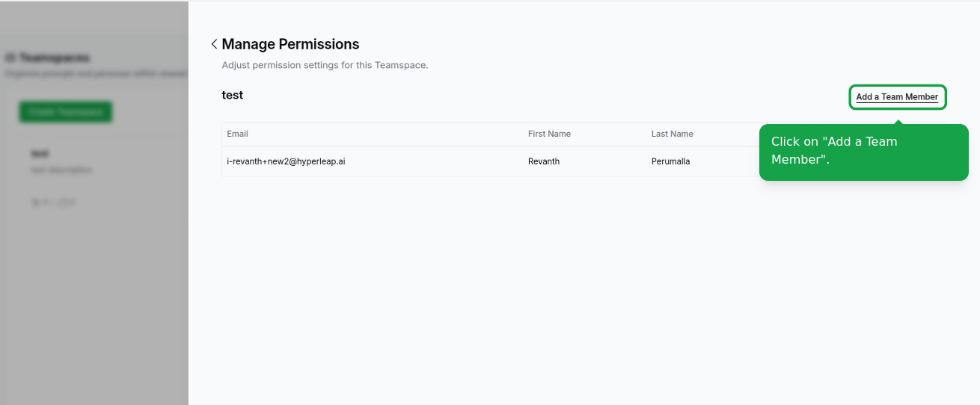The image size is (980, 405).
Task: Go back using the chevron beside Manage Permissions
Action: coord(214,44)
